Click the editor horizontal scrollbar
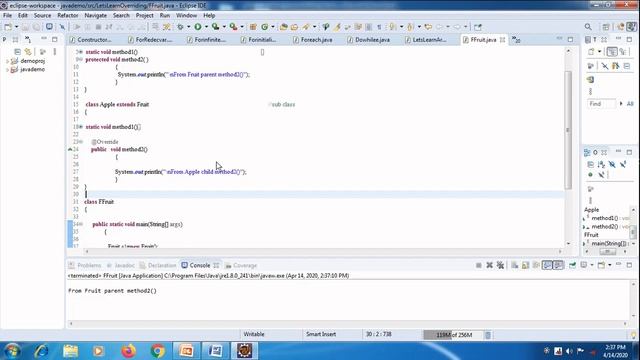Screen dimensions: 640x360 323,251
